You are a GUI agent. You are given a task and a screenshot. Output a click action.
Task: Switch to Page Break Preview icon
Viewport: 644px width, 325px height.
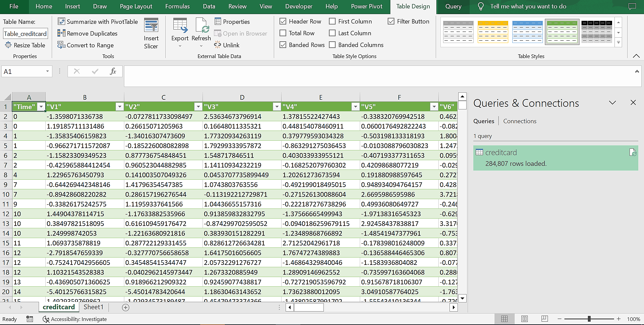coord(545,319)
